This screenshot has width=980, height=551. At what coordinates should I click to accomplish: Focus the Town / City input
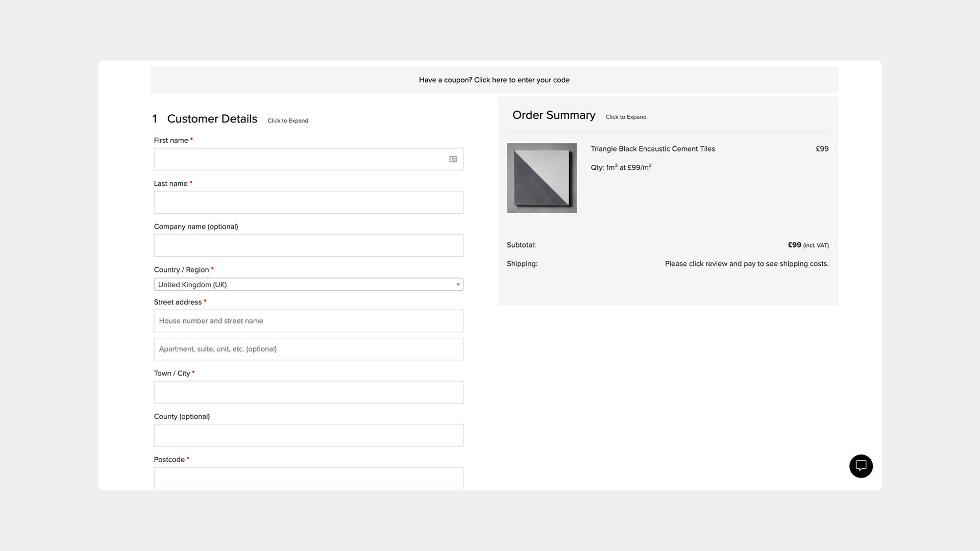(x=308, y=392)
